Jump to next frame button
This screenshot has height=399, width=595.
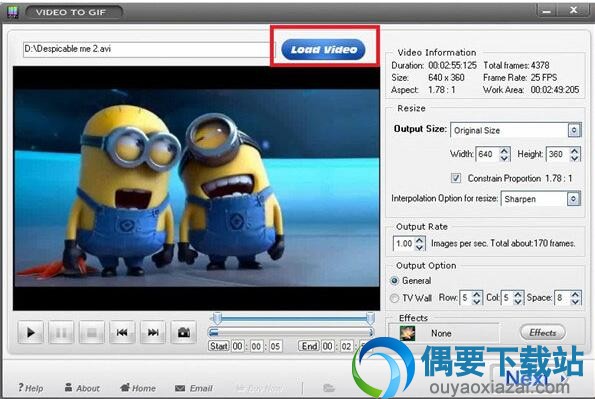tap(153, 333)
